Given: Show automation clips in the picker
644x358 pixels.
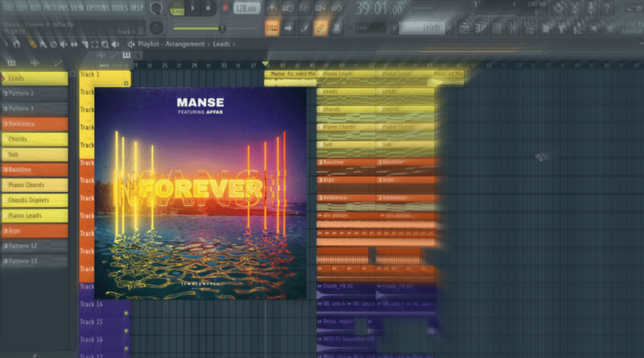Looking at the screenshot, I should pyautogui.click(x=58, y=63).
